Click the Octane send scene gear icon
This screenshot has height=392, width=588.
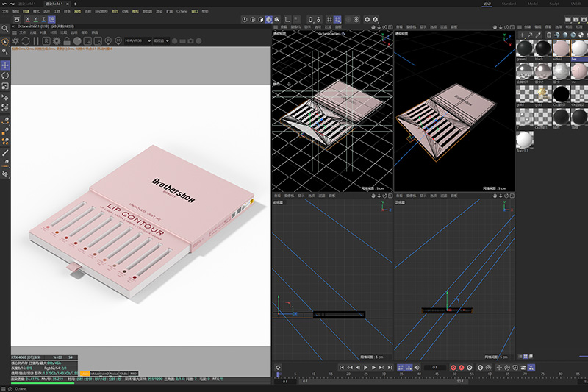point(15,41)
